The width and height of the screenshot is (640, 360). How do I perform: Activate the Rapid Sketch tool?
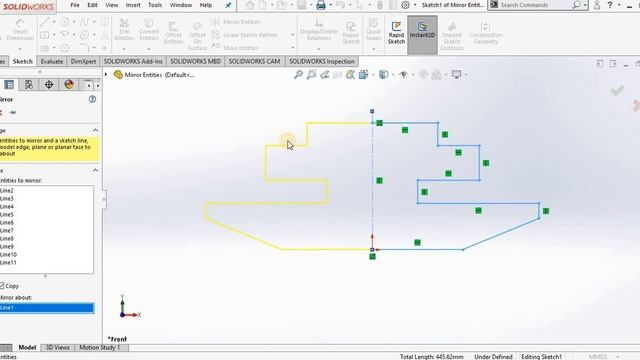[396, 33]
